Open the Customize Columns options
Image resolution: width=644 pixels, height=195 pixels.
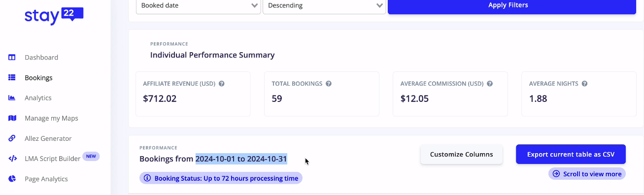461,154
